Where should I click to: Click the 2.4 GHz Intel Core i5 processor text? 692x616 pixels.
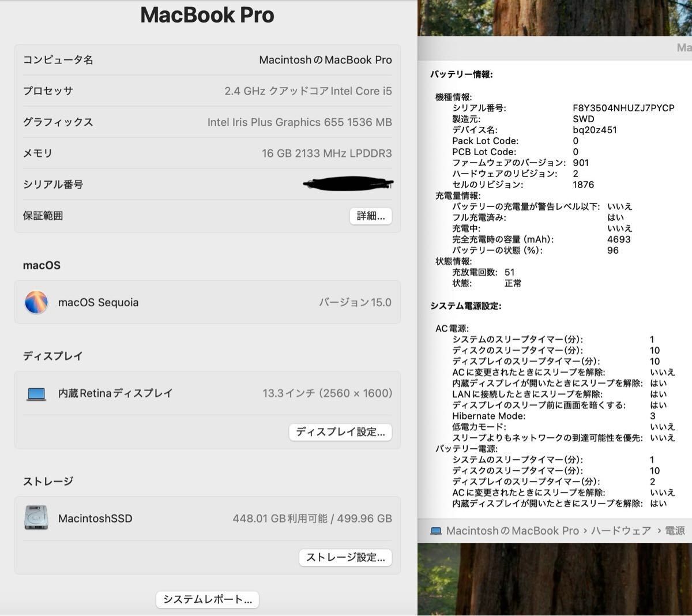(x=308, y=91)
